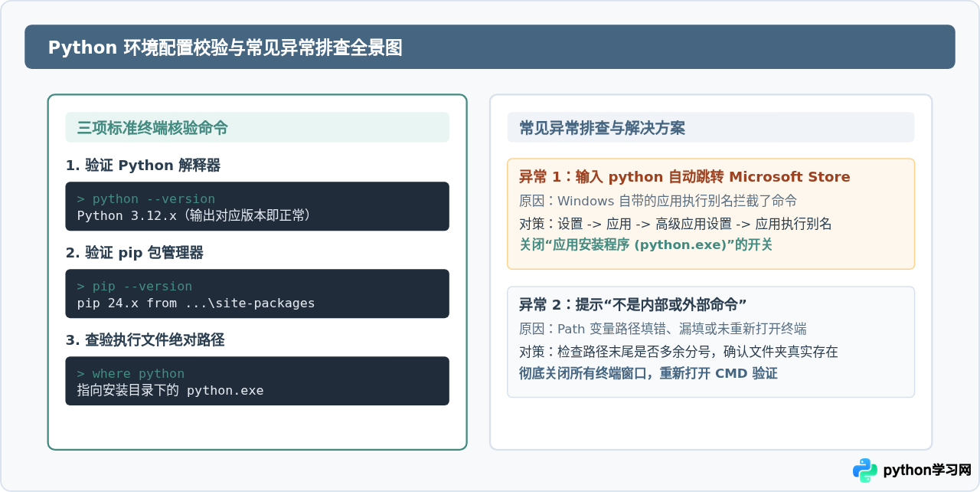Click output 'Python 3.12.x（输出对应版本即正常）'
This screenshot has height=492, width=980.
pyautogui.click(x=194, y=215)
